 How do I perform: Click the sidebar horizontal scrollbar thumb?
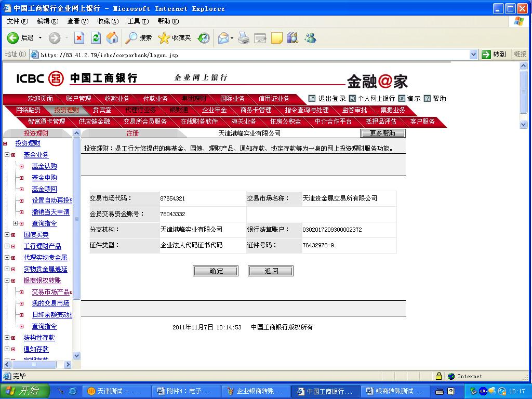34,364
